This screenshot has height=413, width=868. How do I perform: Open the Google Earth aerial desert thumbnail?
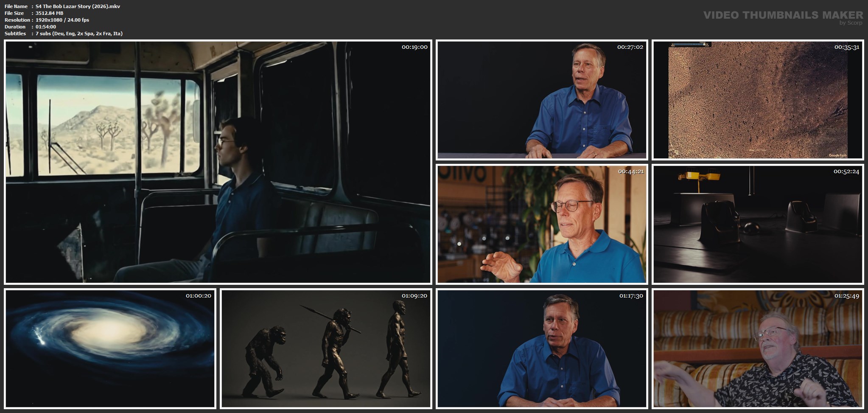(757, 100)
